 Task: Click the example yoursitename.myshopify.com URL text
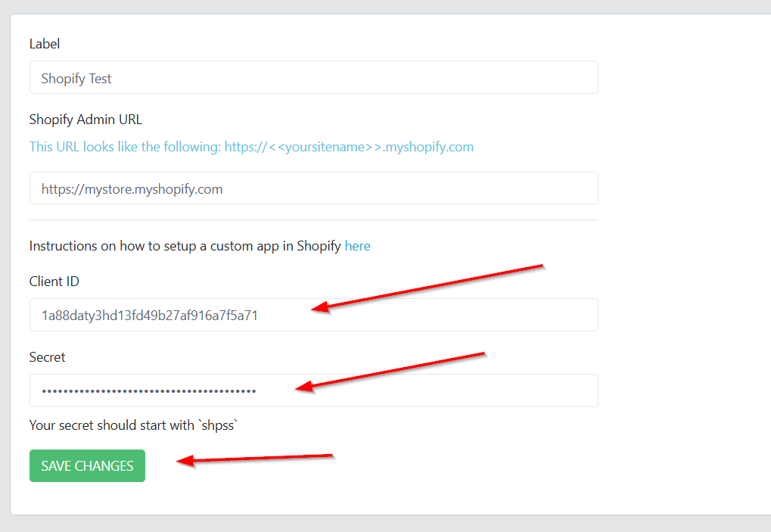(x=349, y=147)
